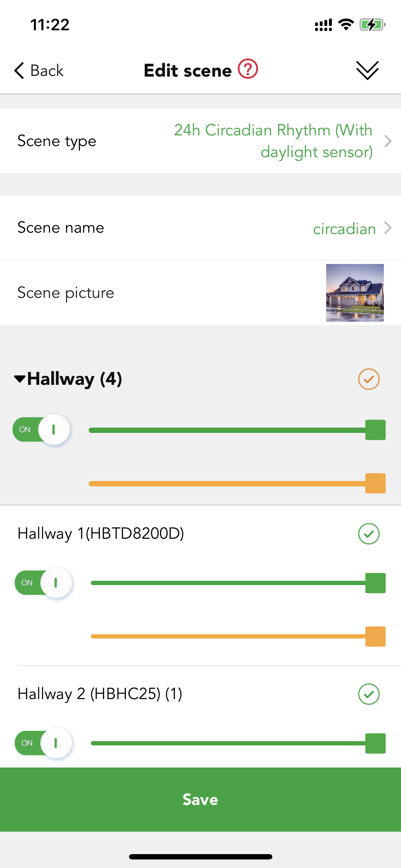Open the red help question mark icon
Image resolution: width=401 pixels, height=868 pixels.
pyautogui.click(x=248, y=69)
